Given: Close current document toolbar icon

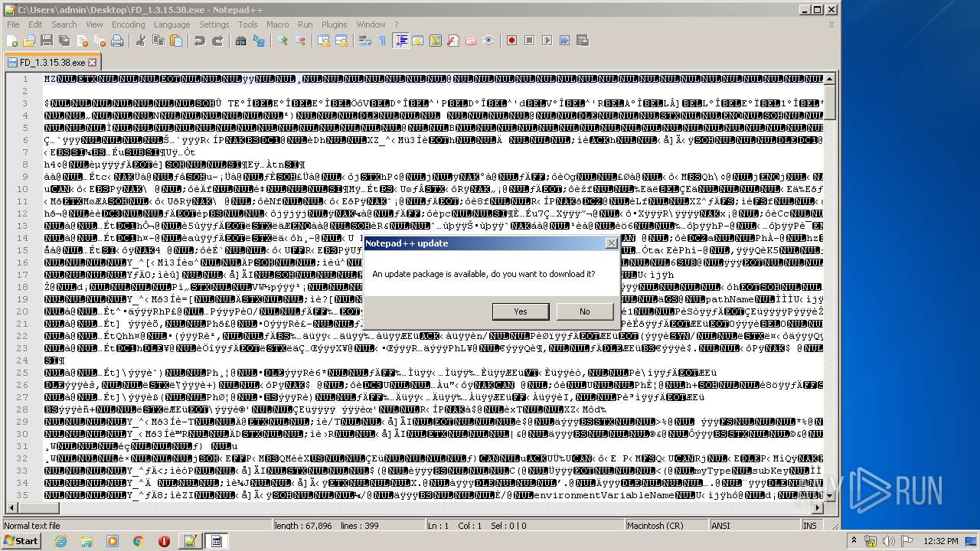Looking at the screenshot, I should pos(83,41).
